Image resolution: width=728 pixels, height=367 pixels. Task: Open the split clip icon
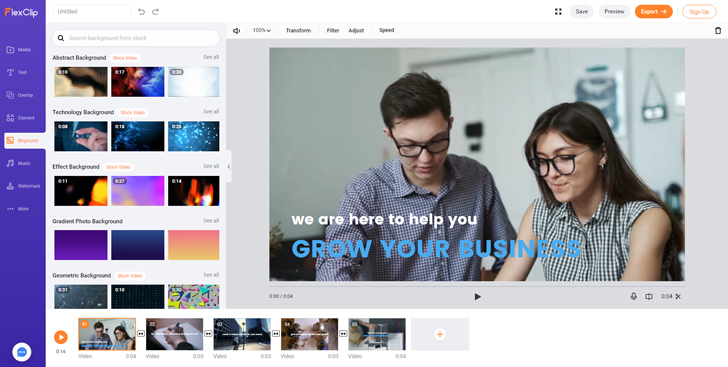tap(649, 296)
